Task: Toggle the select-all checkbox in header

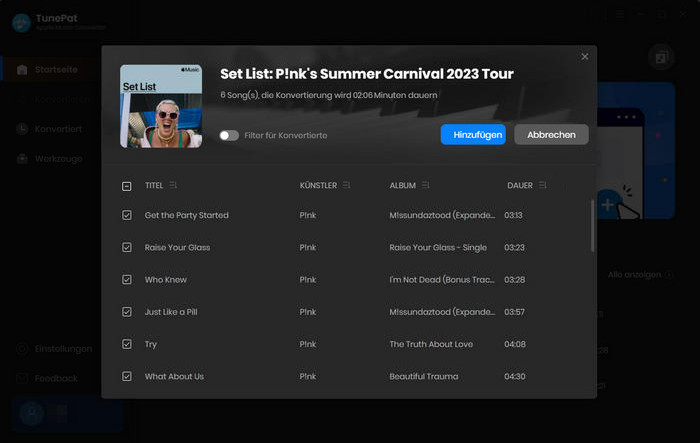Action: click(x=127, y=186)
